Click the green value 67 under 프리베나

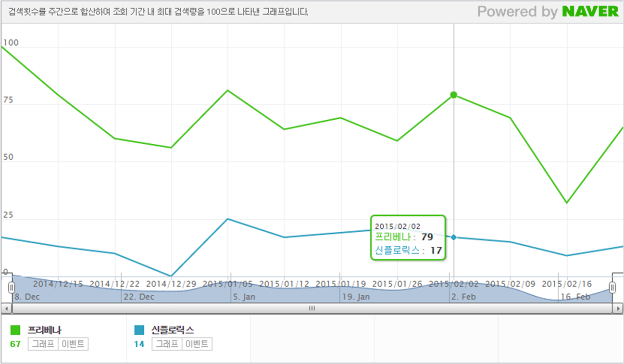[15, 344]
